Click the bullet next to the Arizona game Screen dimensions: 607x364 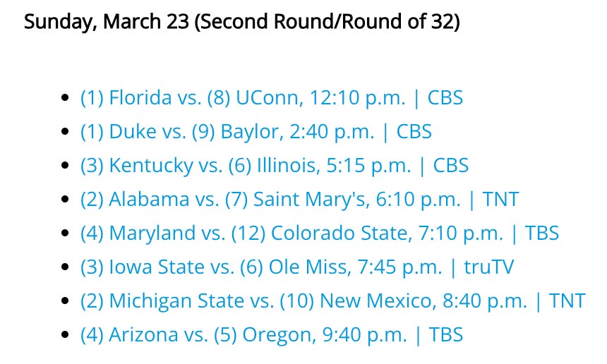66,335
